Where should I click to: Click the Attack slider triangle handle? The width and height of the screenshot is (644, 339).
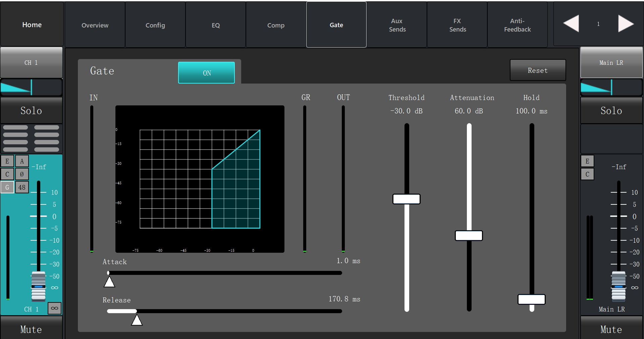click(109, 282)
